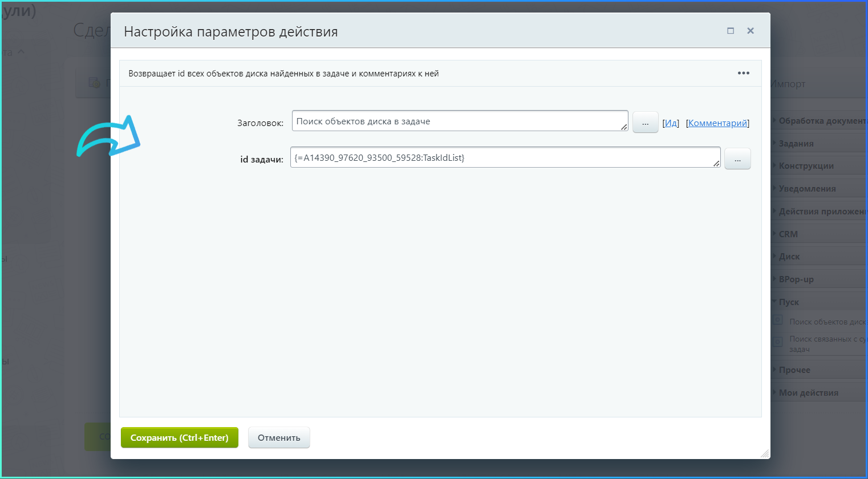Click the ellipsis button next to id задачи field
Viewport: 868px width, 479px height.
coord(737,159)
